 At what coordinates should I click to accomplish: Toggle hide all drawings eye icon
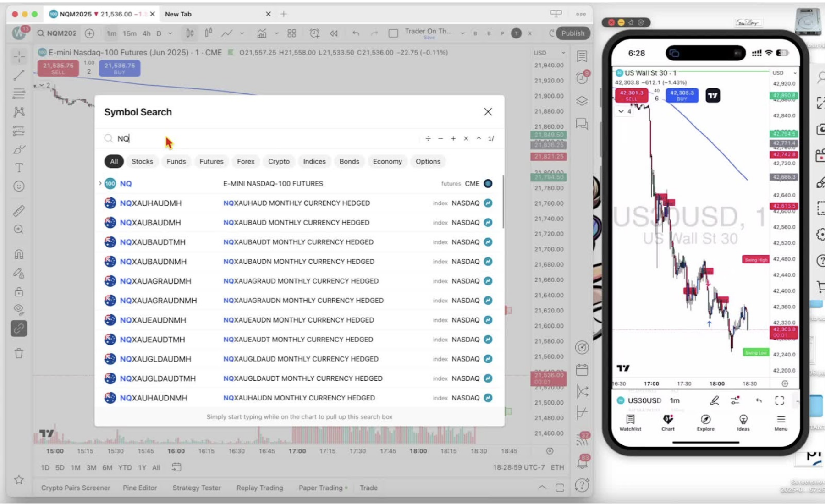pyautogui.click(x=19, y=310)
